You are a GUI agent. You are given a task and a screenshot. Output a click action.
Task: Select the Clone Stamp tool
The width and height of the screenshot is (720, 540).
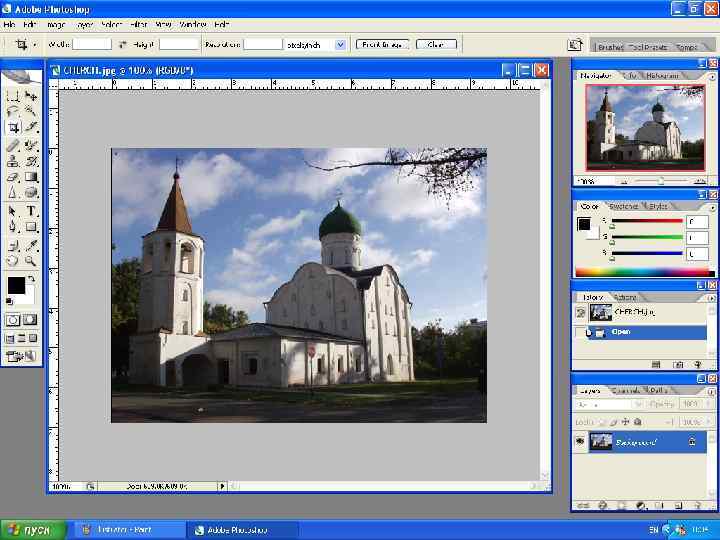click(x=13, y=161)
